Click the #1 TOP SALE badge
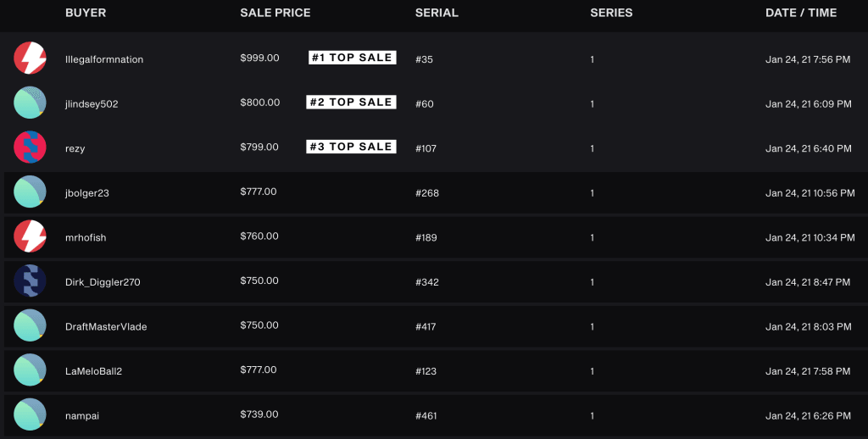The height and width of the screenshot is (439, 868). 352,58
